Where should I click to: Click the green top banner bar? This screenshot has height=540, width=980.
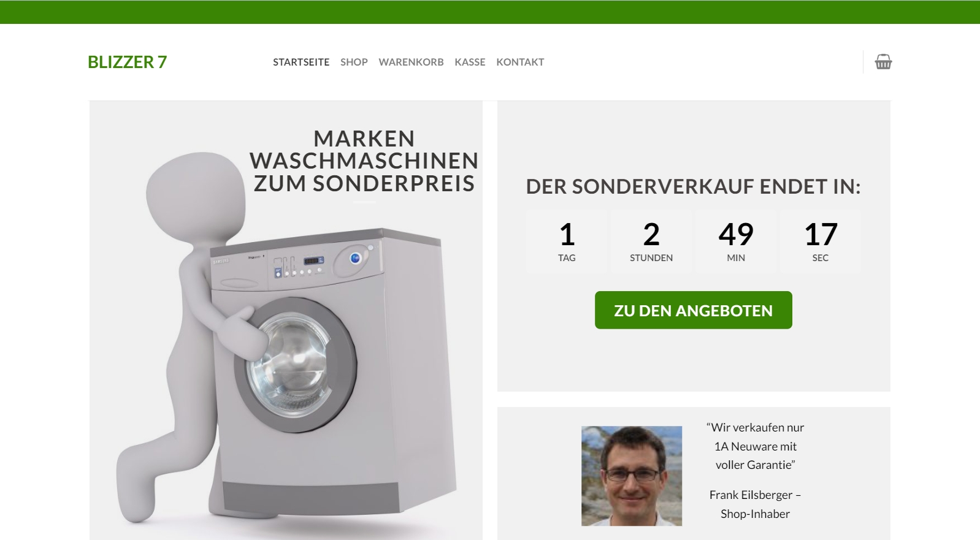(490, 12)
